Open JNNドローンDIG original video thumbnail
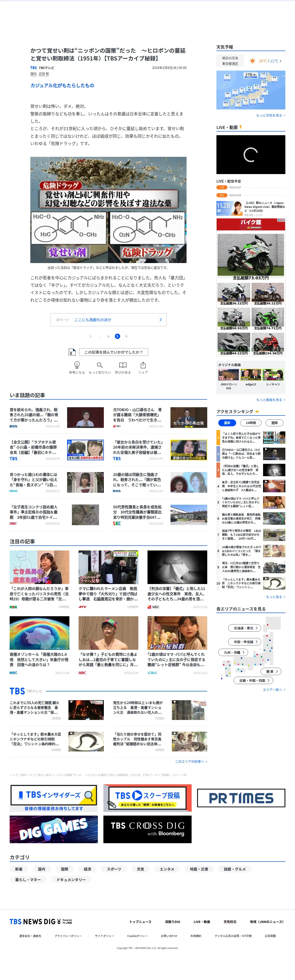The height and width of the screenshot is (980, 295). 229,375
